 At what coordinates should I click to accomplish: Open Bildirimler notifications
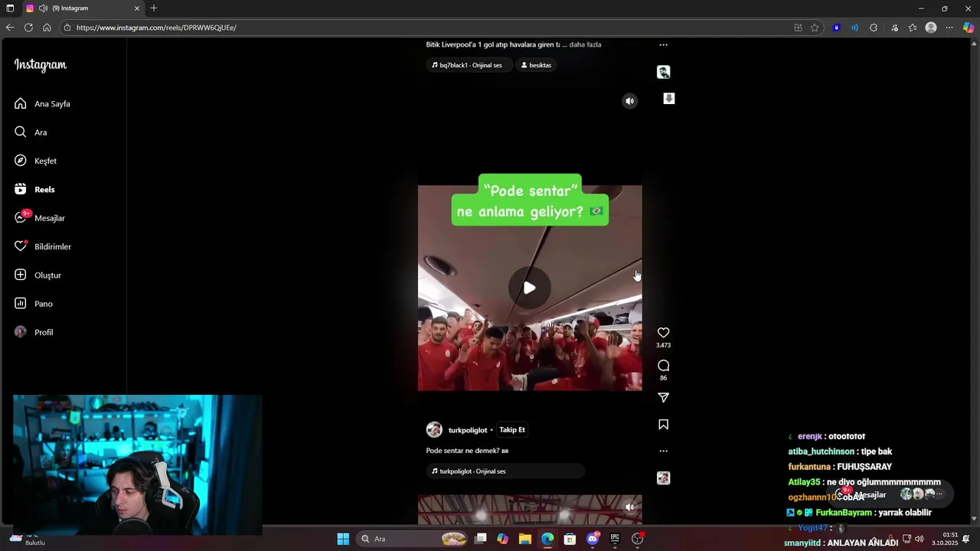[x=43, y=246]
